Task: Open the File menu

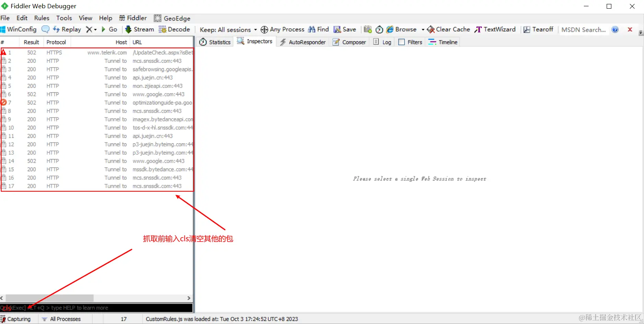Action: pos(5,18)
